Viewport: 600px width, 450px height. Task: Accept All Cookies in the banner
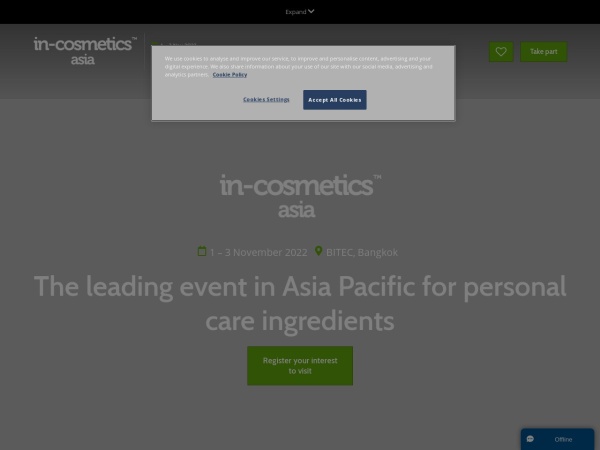coord(334,100)
